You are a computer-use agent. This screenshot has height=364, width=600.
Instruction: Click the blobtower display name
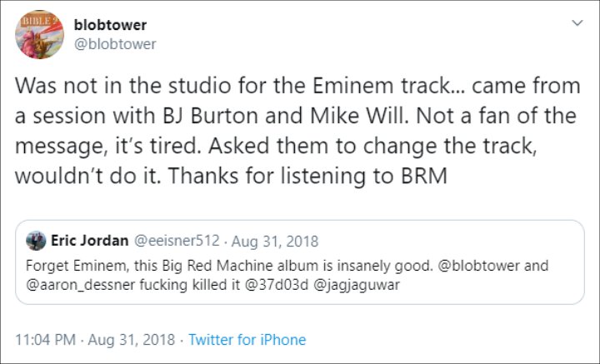tap(110, 25)
